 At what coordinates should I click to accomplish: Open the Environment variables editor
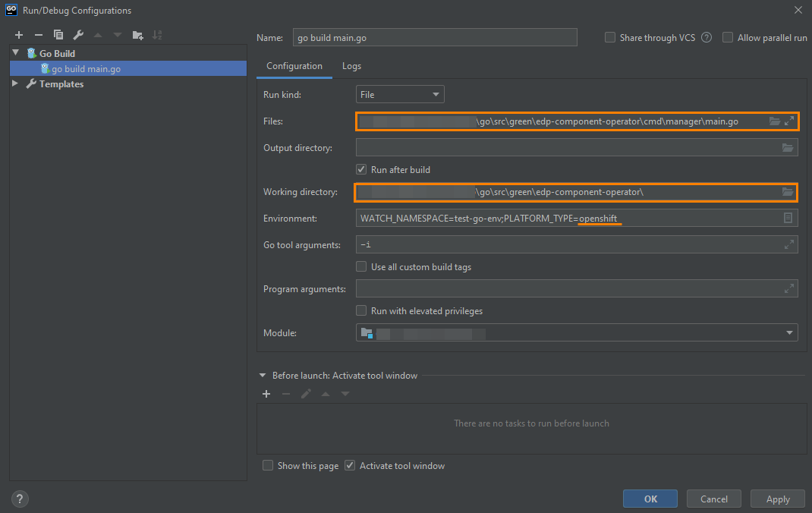[789, 218]
